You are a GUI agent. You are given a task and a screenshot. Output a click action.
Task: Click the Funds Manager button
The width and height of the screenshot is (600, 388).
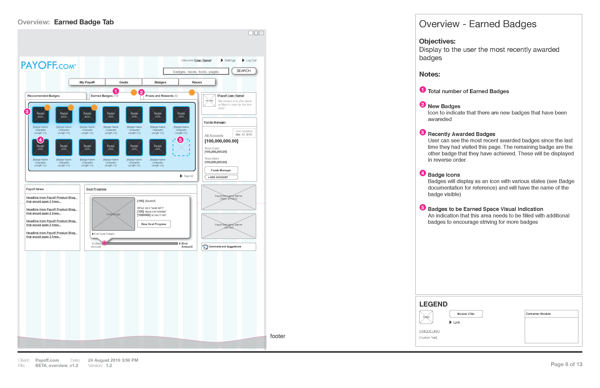coord(221,170)
